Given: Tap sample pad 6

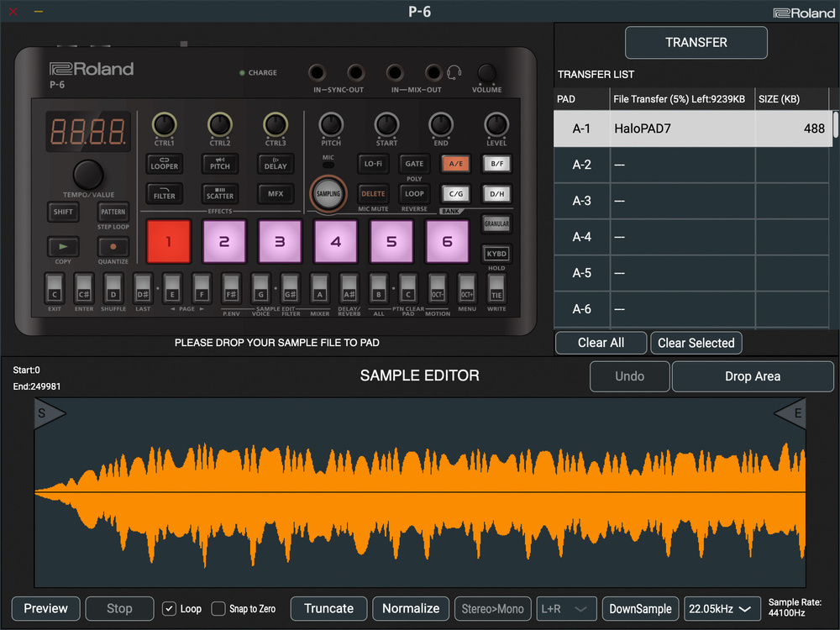Looking at the screenshot, I should click(447, 242).
